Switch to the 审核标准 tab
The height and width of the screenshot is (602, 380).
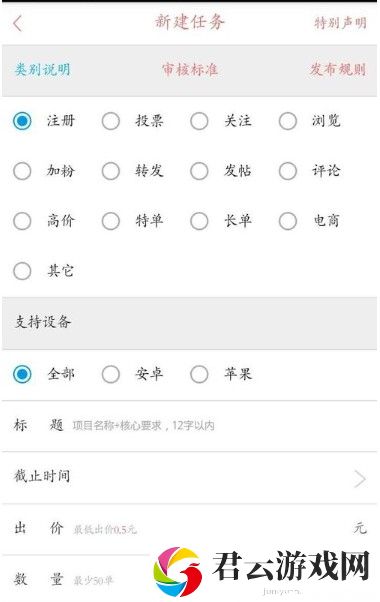(x=190, y=69)
